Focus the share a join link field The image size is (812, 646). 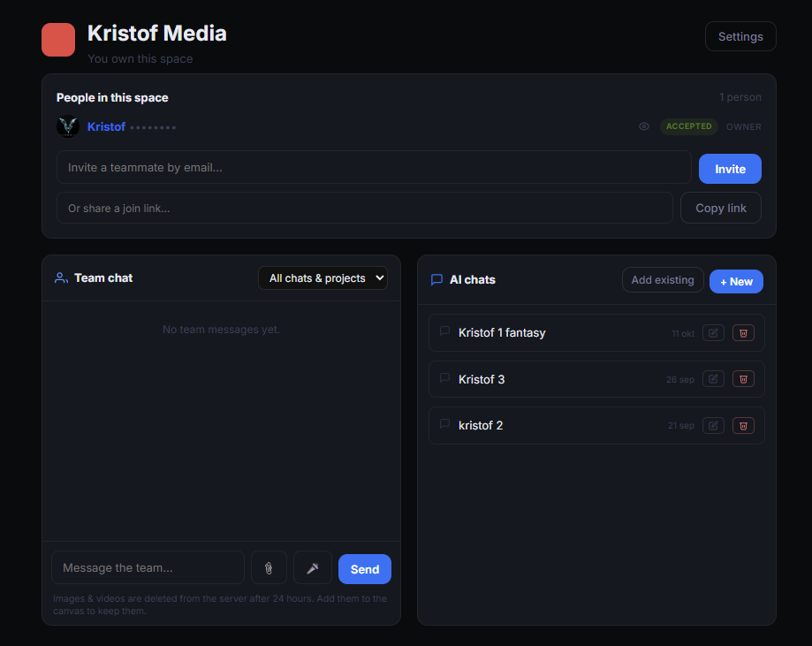pyautogui.click(x=365, y=209)
